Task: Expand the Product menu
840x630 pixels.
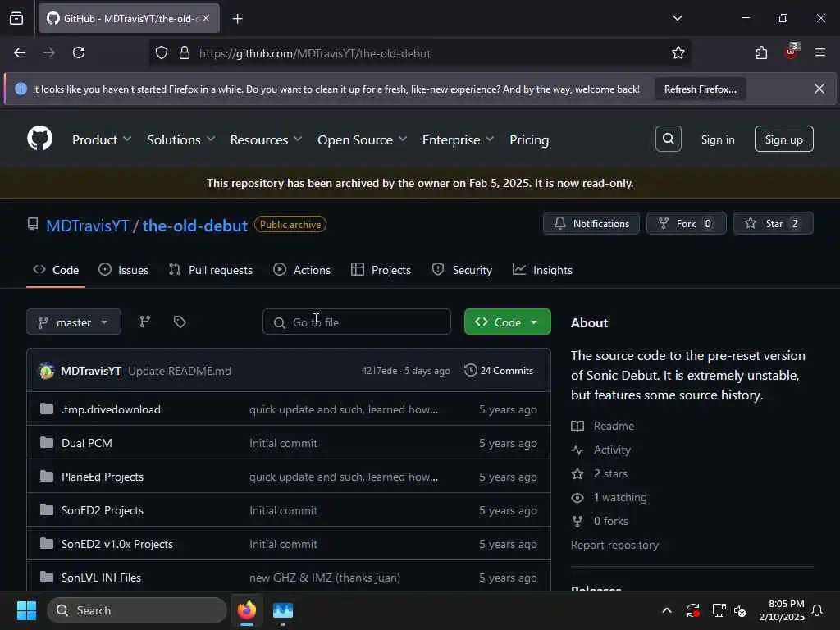Action: pos(101,139)
